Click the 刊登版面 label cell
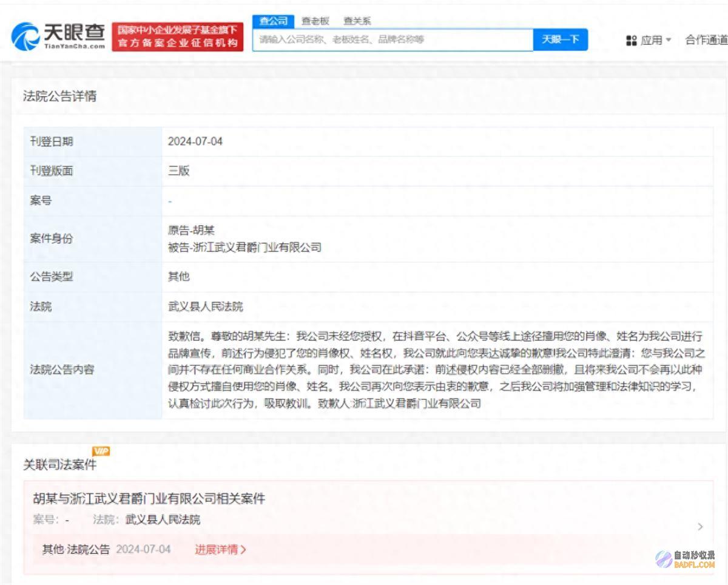The image size is (728, 585). point(93,171)
